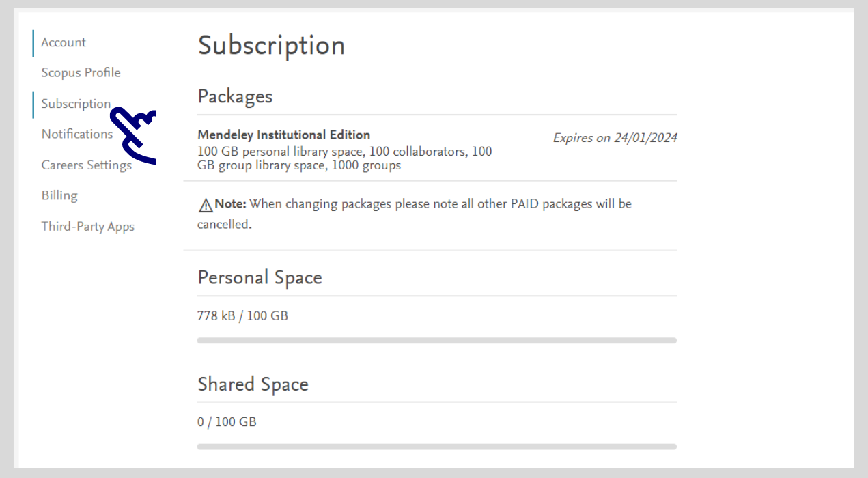Open Notifications settings
The image size is (868, 478).
tap(77, 134)
